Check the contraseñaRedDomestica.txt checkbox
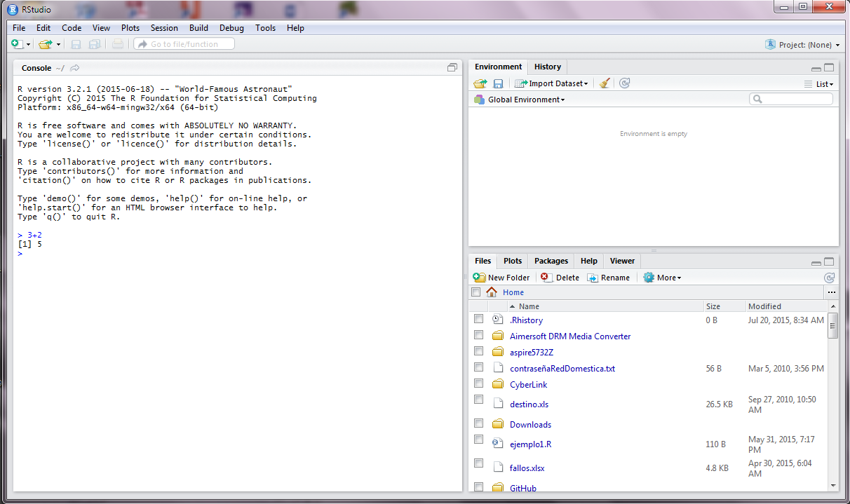Viewport: 850px width, 504px height. point(478,367)
